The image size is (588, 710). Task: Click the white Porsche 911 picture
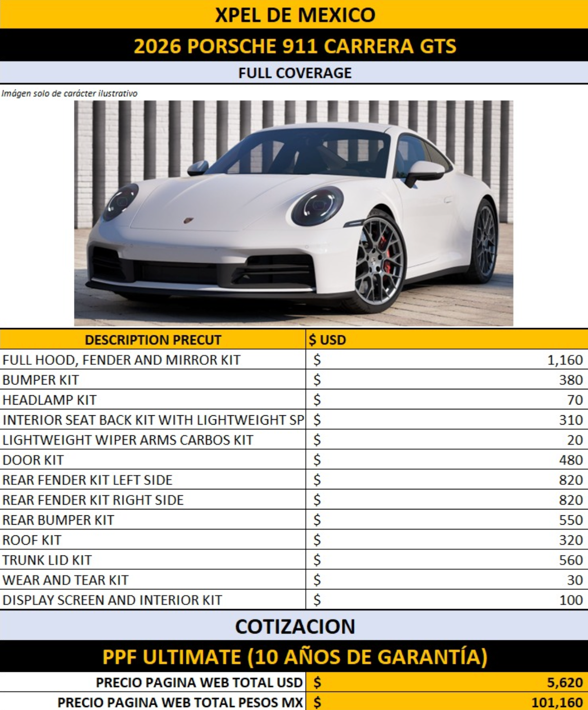click(294, 213)
